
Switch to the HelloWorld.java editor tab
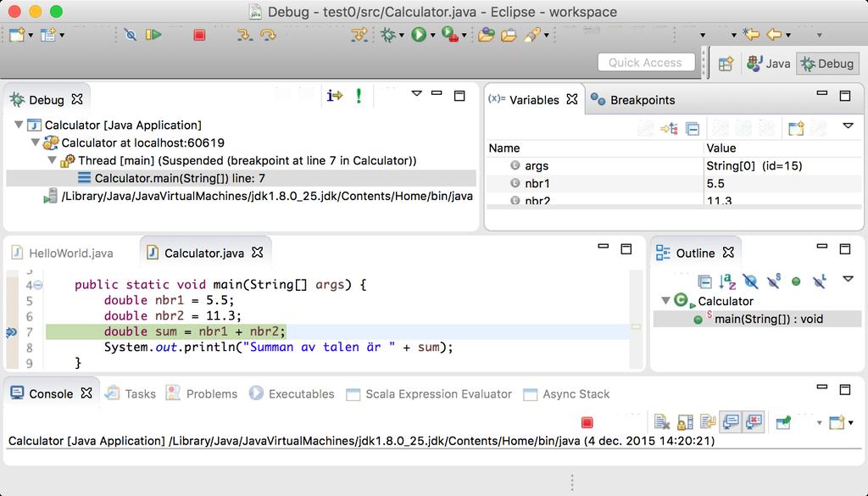pyautogui.click(x=63, y=253)
